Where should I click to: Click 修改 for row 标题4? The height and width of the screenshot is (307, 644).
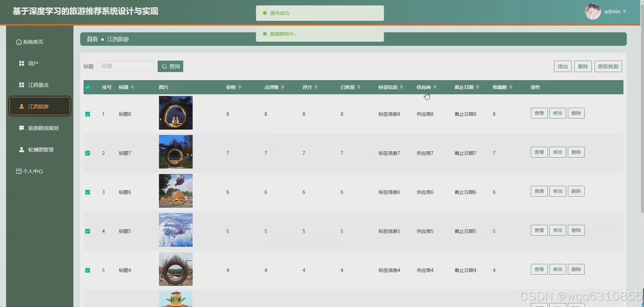pos(558,269)
